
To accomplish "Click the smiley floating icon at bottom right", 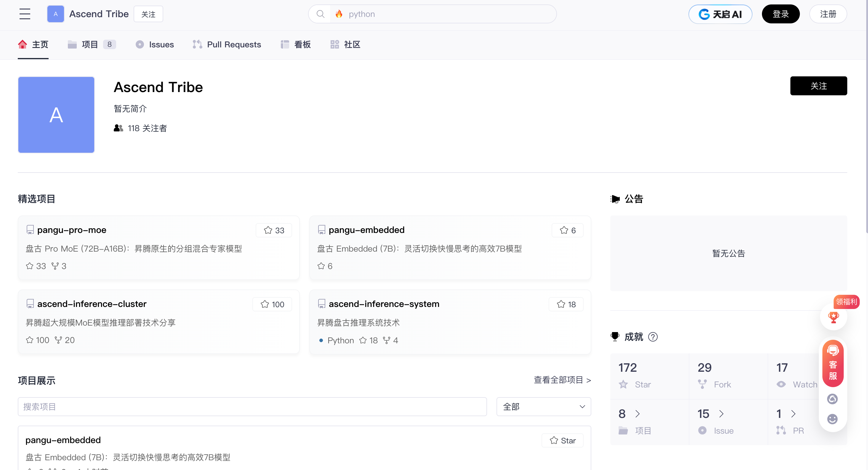I will point(832,419).
